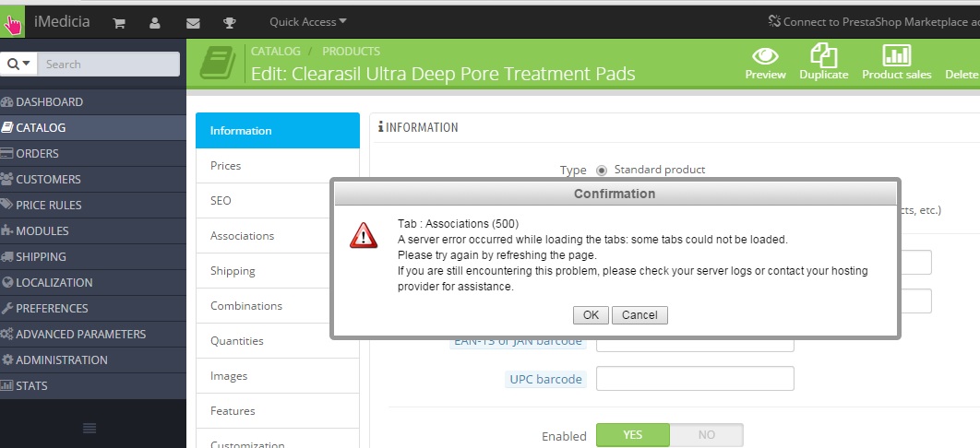Open the customers person icon in top bar
The width and height of the screenshot is (980, 448).
tap(155, 23)
